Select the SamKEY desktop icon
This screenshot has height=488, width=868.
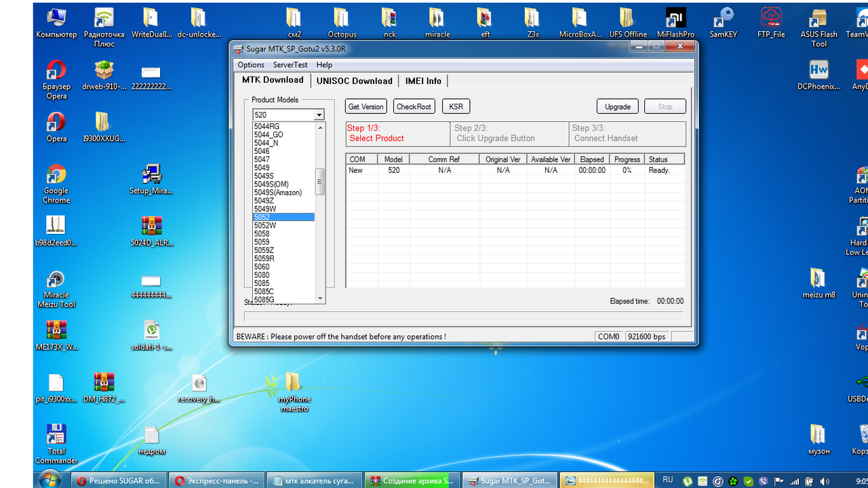724,23
